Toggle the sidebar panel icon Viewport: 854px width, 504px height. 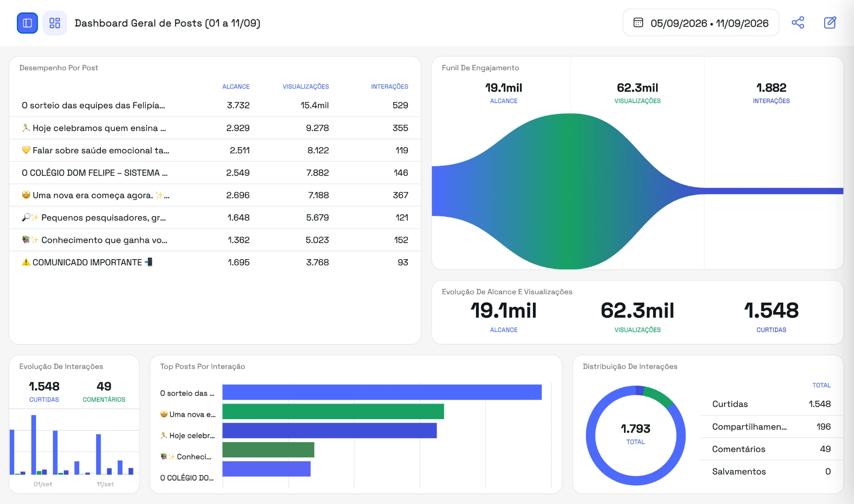27,23
